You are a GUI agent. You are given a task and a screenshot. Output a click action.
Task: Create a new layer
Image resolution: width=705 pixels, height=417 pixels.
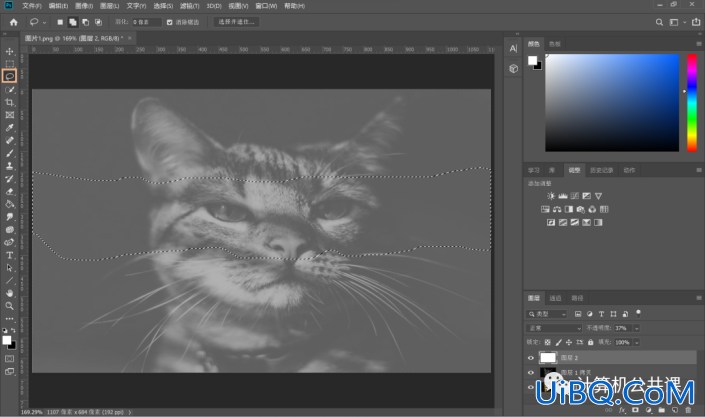coord(675,410)
